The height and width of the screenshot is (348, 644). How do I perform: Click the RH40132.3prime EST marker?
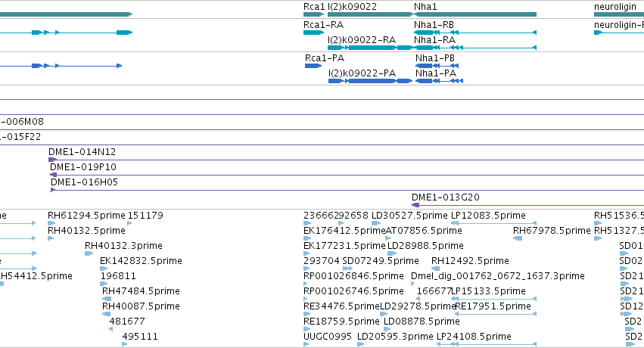tap(89, 253)
